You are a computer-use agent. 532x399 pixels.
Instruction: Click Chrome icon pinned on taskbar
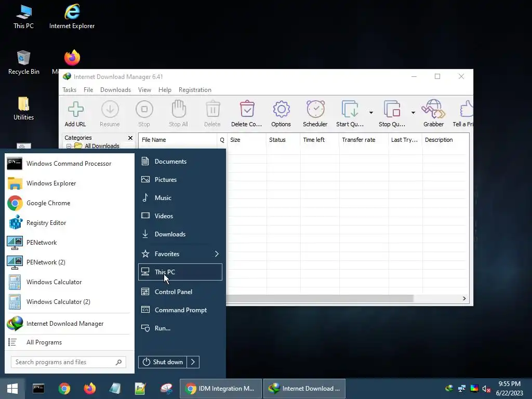point(64,389)
